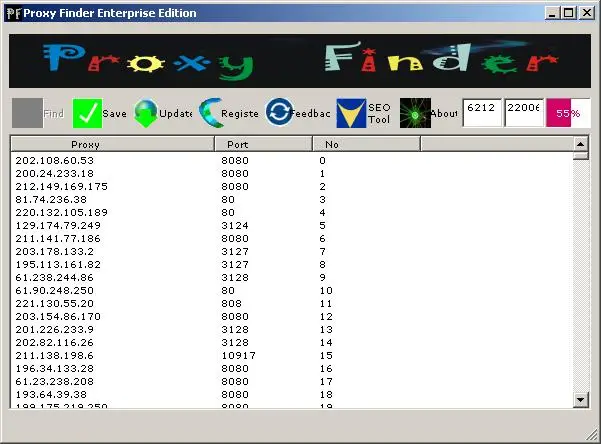Maximize the Proxy Finder window

569,13
